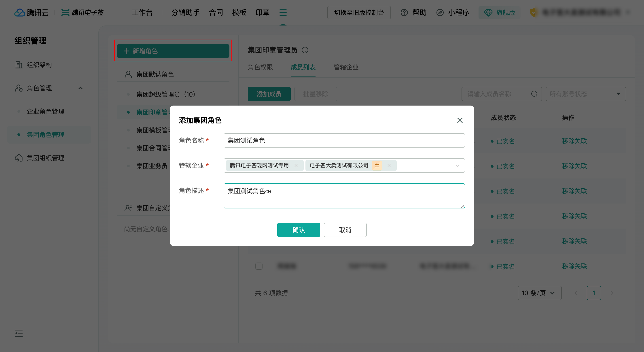Open 模板 in the top navigation
The image size is (644, 352).
tap(239, 13)
